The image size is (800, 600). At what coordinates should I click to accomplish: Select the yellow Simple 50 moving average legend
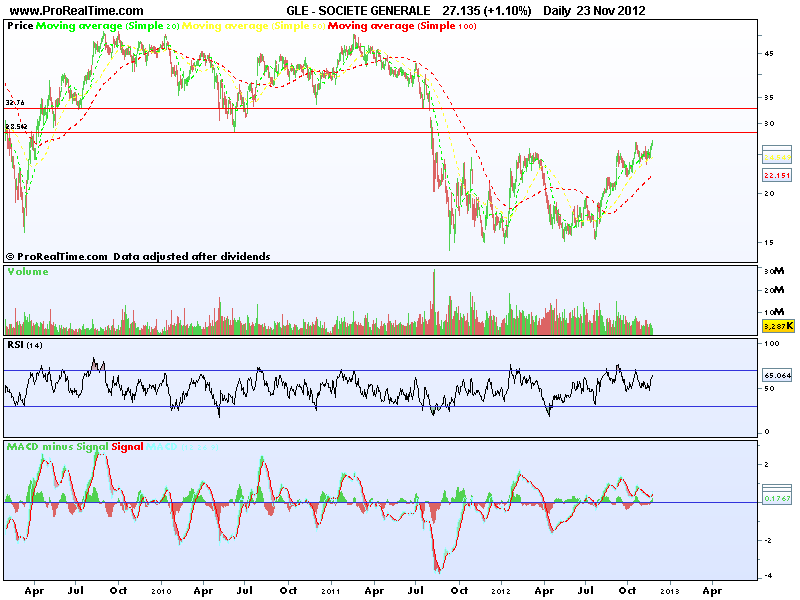tap(254, 26)
